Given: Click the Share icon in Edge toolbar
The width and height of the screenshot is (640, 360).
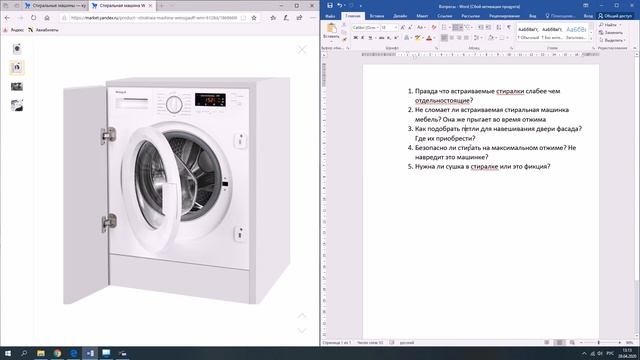Looking at the screenshot, I should click(299, 18).
